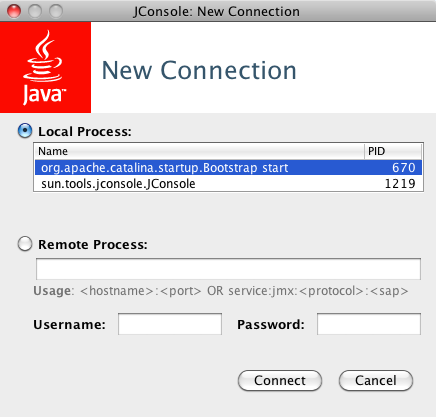Click the Connect button
Viewport: 436px width, 417px height.
point(280,380)
